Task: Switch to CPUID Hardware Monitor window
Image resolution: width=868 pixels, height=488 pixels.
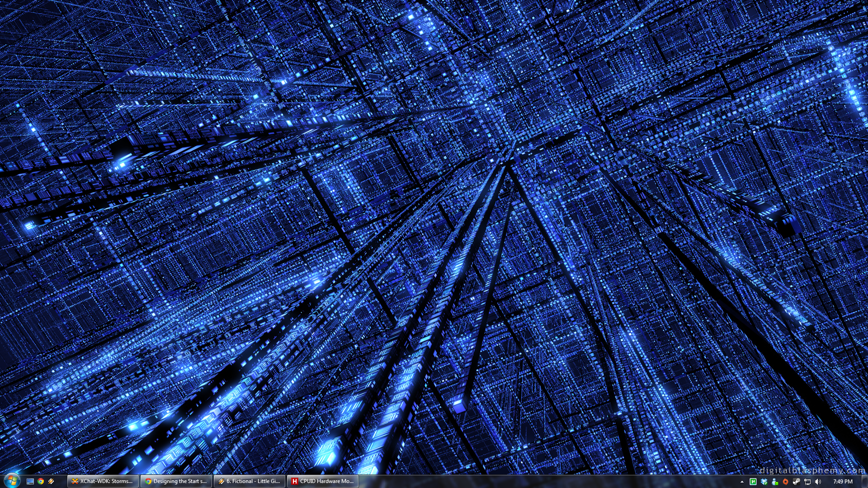Action: pyautogui.click(x=322, y=481)
